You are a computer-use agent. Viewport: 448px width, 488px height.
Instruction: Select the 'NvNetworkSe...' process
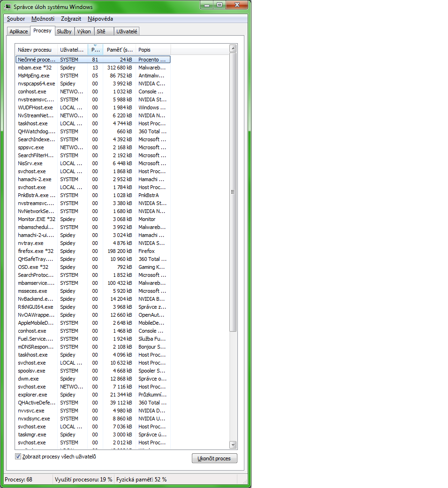pyautogui.click(x=93, y=211)
